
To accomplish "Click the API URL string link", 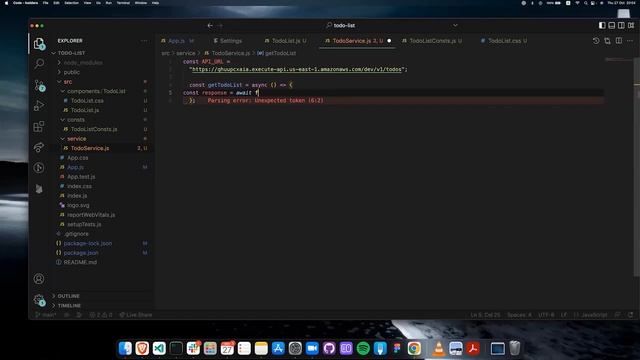I will [297, 69].
